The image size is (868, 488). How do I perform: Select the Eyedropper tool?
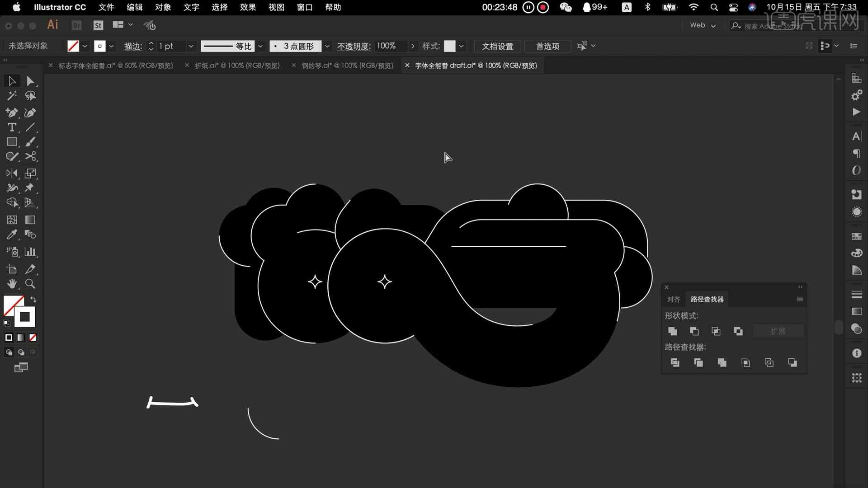click(11, 234)
